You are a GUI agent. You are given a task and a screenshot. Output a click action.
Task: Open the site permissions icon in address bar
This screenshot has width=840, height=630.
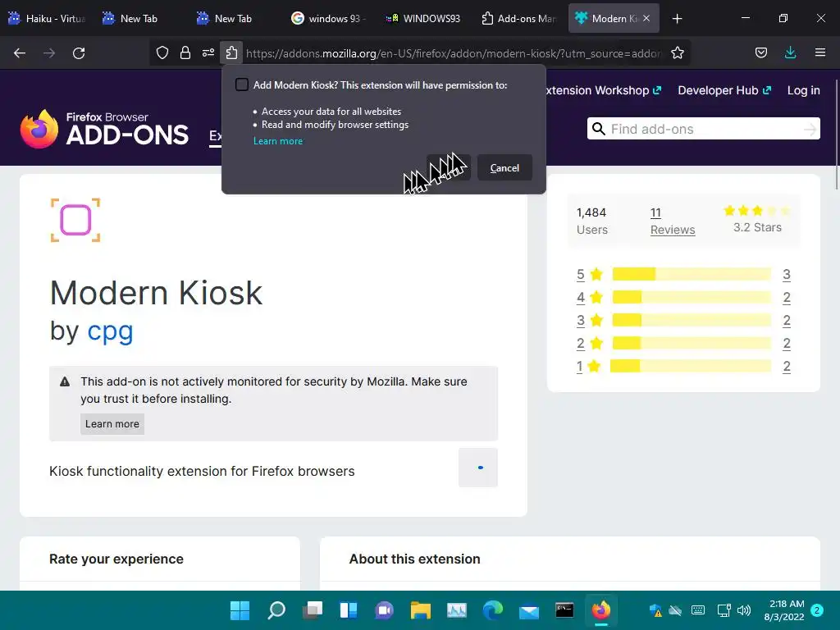tap(208, 52)
